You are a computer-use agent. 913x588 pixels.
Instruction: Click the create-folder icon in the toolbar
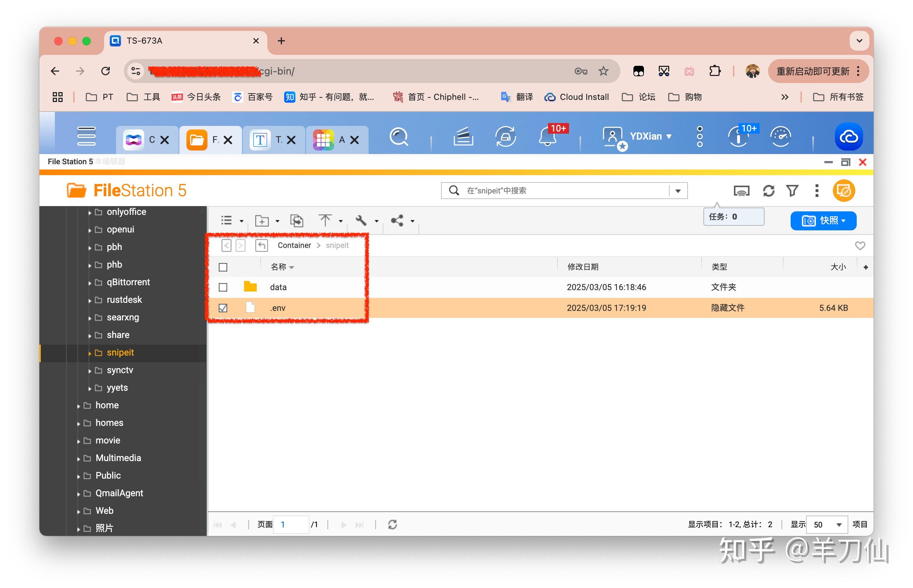pos(262,221)
